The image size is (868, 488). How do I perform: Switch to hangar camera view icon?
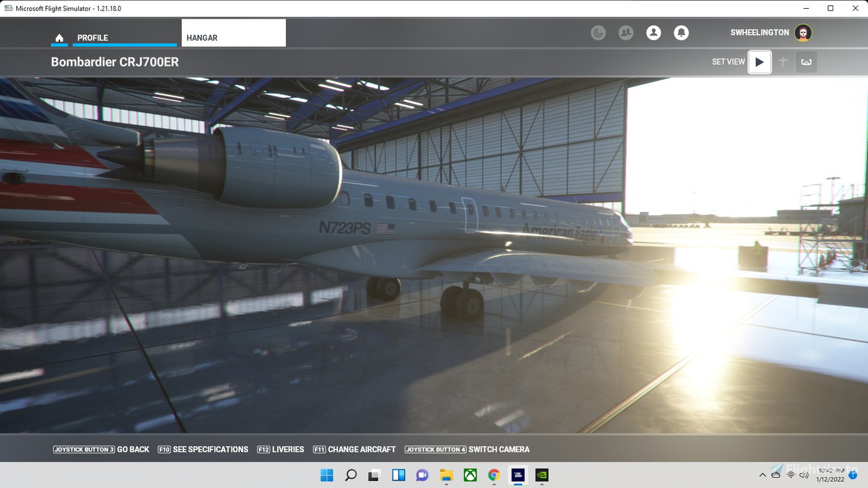coord(806,61)
